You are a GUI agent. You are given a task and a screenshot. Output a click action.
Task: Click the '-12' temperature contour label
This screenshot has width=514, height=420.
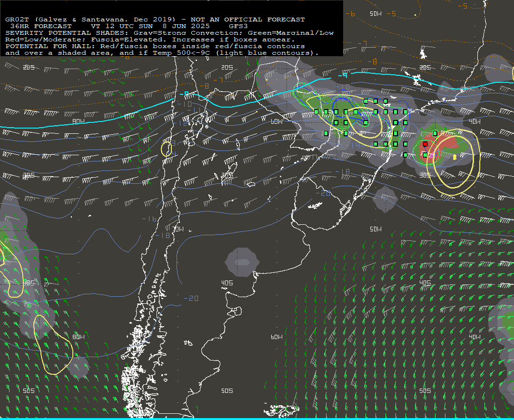click(x=181, y=123)
